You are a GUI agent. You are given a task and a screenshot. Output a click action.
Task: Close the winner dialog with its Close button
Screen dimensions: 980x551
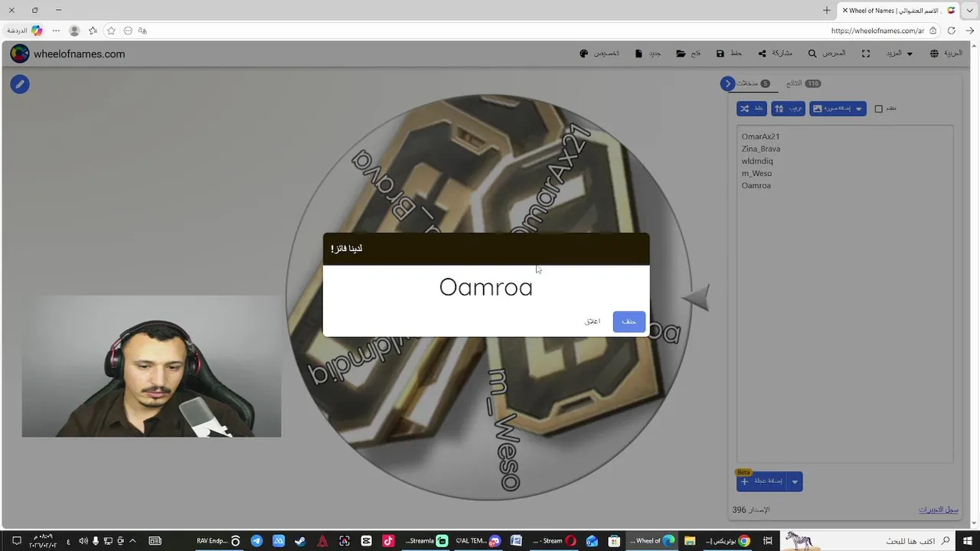(x=593, y=321)
